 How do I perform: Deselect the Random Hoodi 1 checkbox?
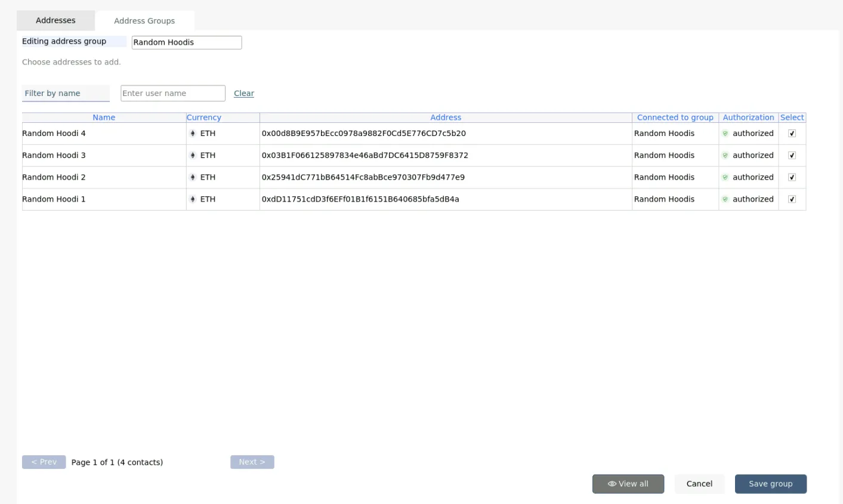pyautogui.click(x=792, y=199)
